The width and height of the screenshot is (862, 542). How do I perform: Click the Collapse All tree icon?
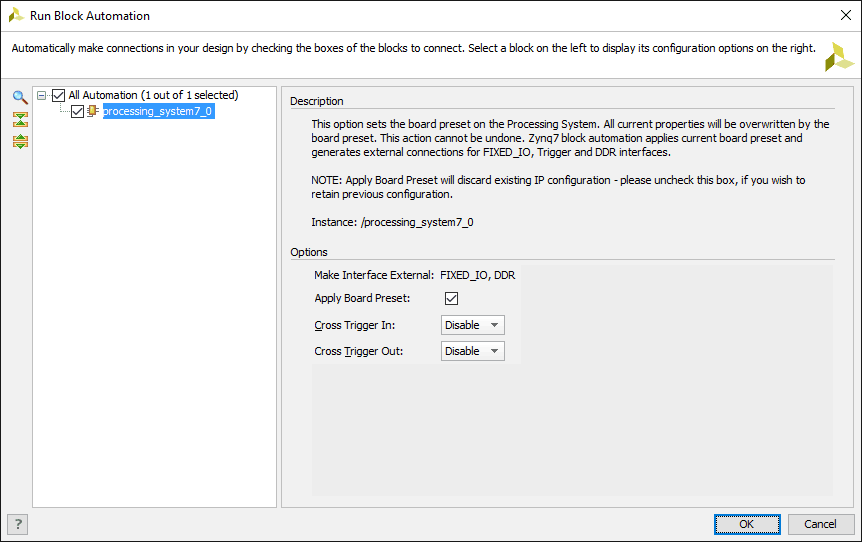(20, 119)
